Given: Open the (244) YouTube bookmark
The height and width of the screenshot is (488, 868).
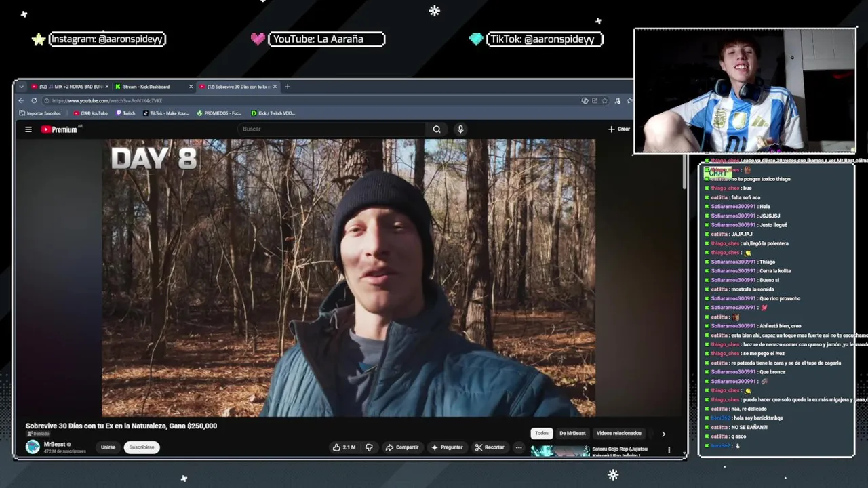Looking at the screenshot, I should [x=91, y=113].
